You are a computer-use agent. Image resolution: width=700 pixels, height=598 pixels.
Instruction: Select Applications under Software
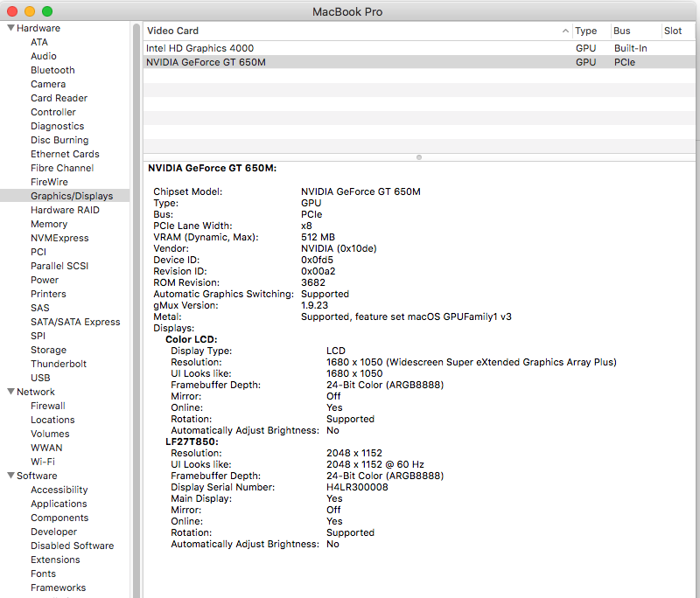click(59, 504)
